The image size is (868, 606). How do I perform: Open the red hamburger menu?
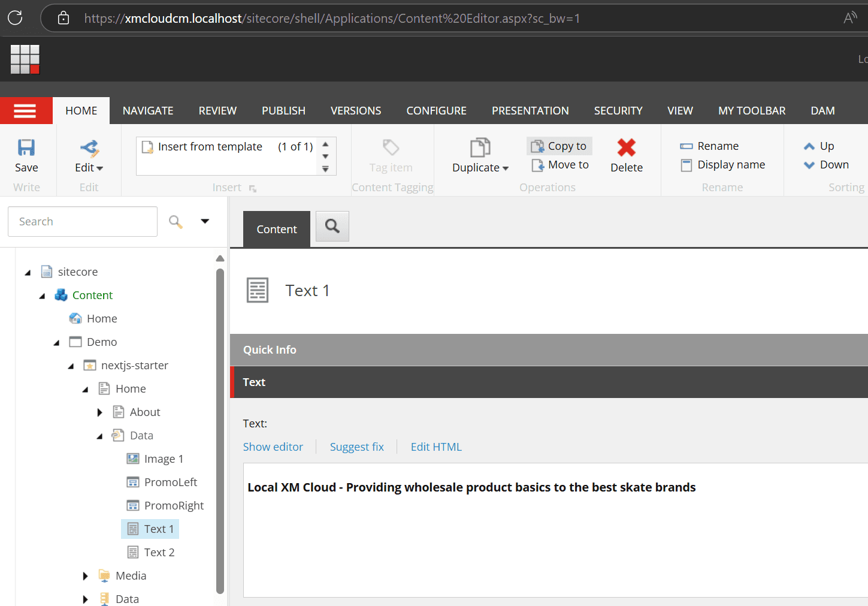tap(25, 111)
